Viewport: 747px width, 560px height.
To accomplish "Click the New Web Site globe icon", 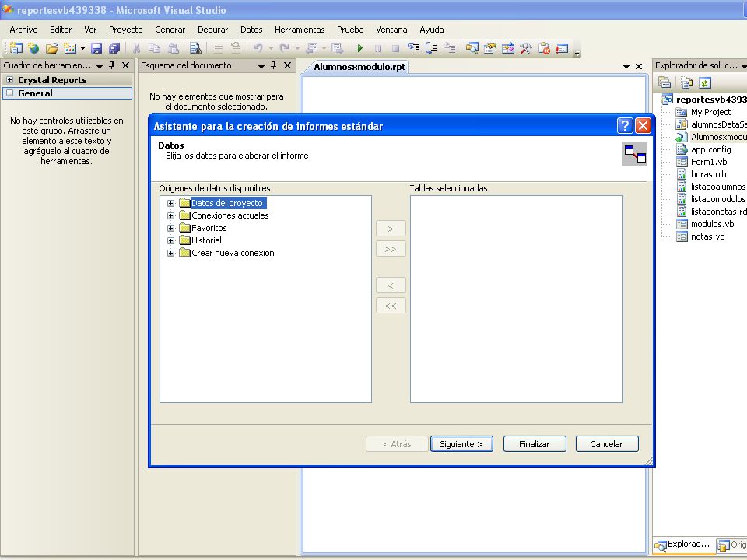I will pos(33,48).
